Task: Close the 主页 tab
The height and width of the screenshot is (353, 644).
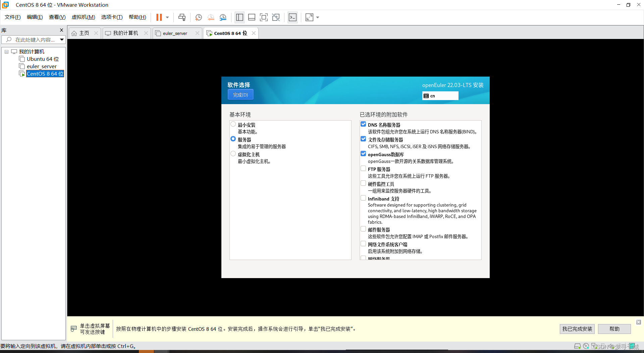Action: (x=96, y=33)
